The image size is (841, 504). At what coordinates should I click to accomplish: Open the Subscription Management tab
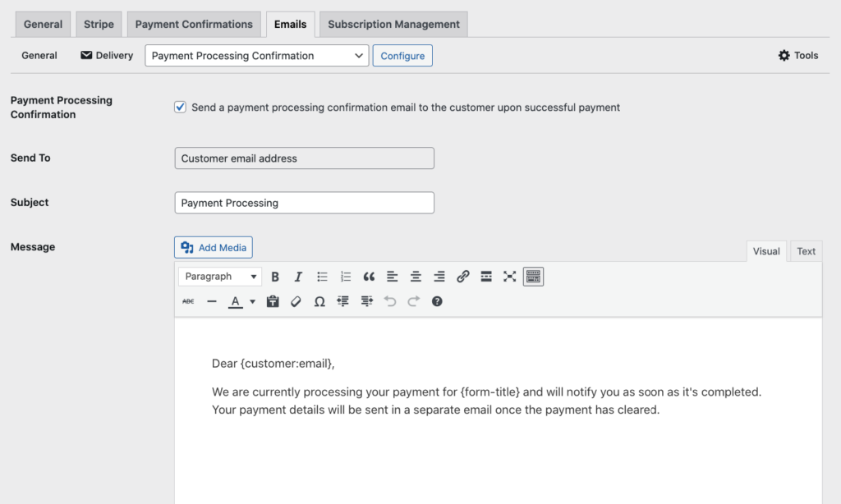tap(393, 24)
